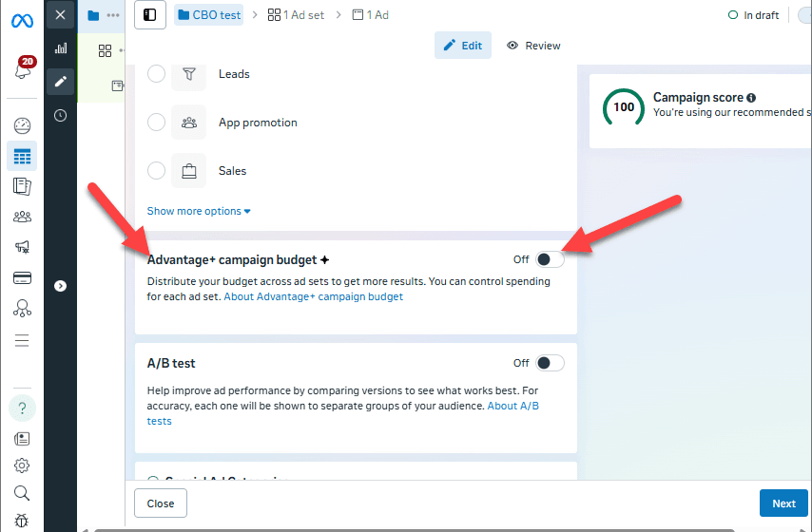
Task: Close the editor with X icon
Action: coord(60,15)
